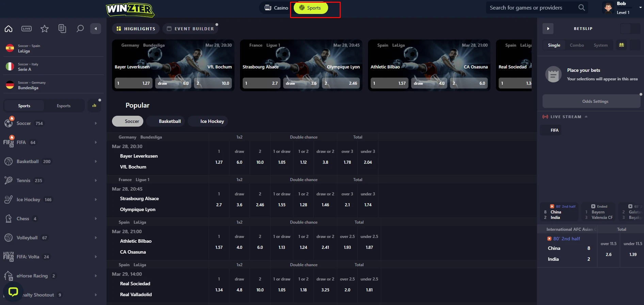Filter popular events by Soccer
Image resolution: width=644 pixels, height=305 pixels.
pyautogui.click(x=128, y=121)
